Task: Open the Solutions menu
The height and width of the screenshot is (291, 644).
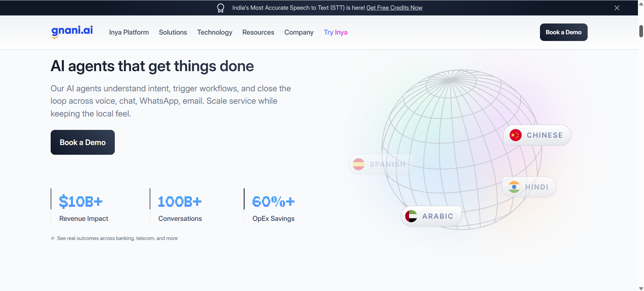Action: [x=173, y=32]
